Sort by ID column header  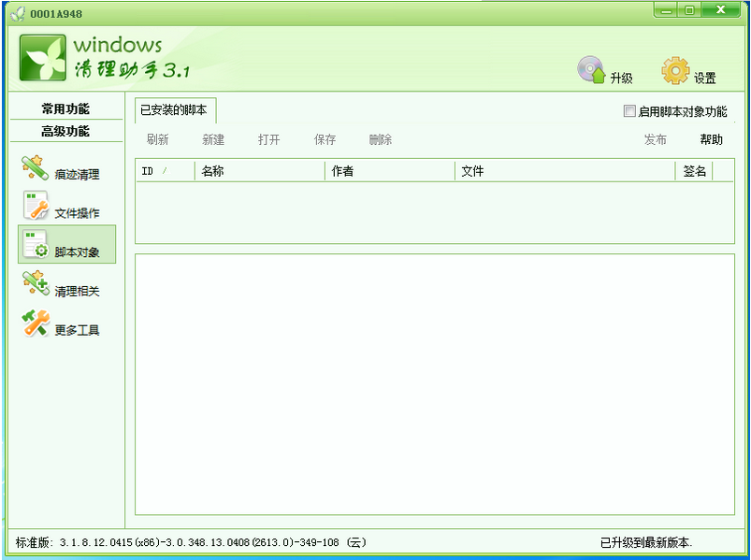[x=166, y=171]
